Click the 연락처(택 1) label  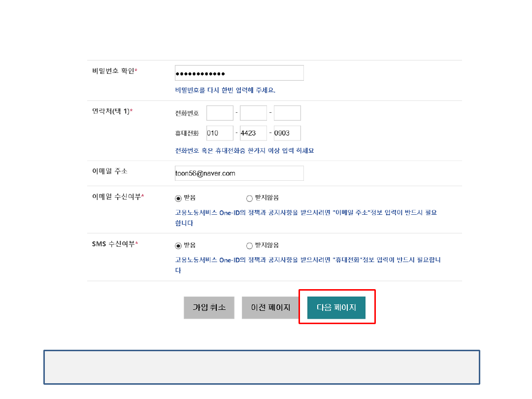112,111
